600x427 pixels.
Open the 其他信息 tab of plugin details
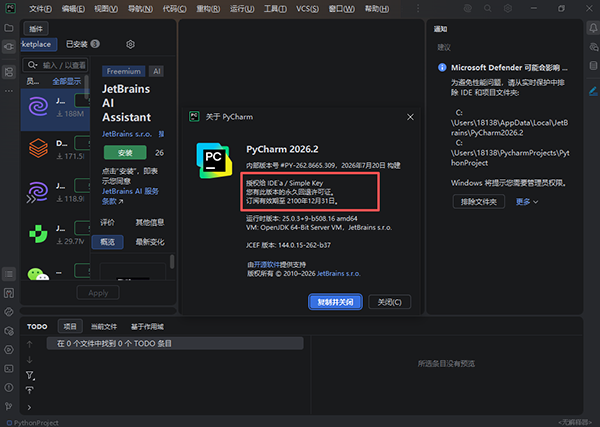pyautogui.click(x=150, y=223)
